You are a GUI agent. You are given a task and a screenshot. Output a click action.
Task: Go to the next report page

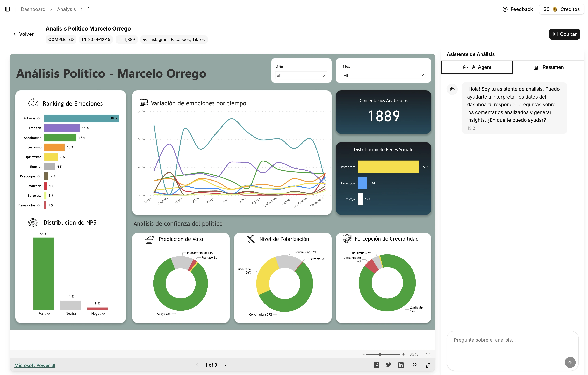pos(225,365)
